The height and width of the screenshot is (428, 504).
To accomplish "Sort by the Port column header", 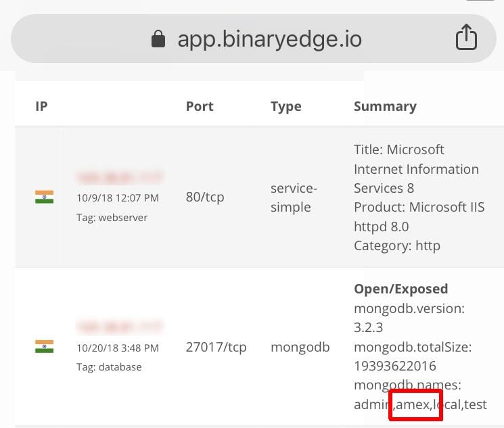I will (x=200, y=106).
